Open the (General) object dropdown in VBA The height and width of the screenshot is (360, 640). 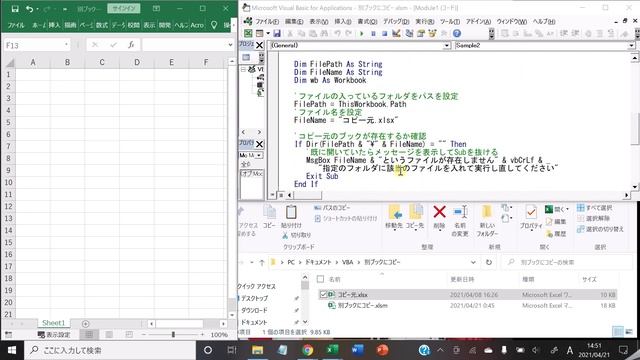pyautogui.click(x=447, y=46)
